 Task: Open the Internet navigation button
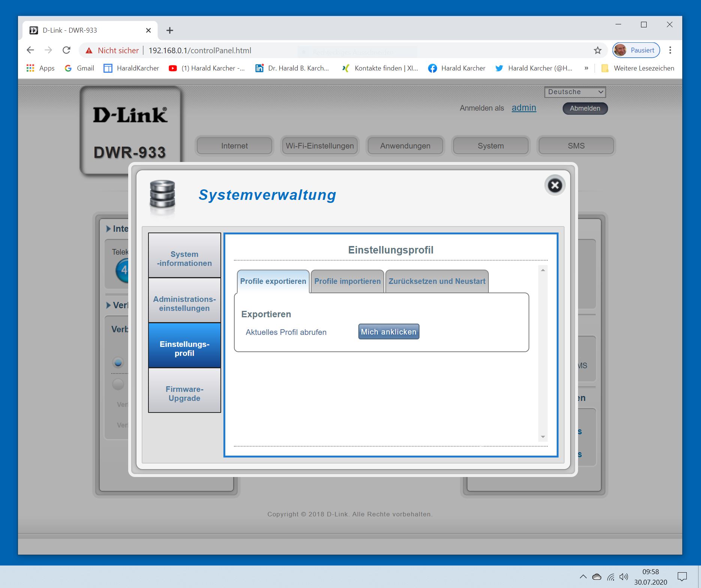pos(235,146)
